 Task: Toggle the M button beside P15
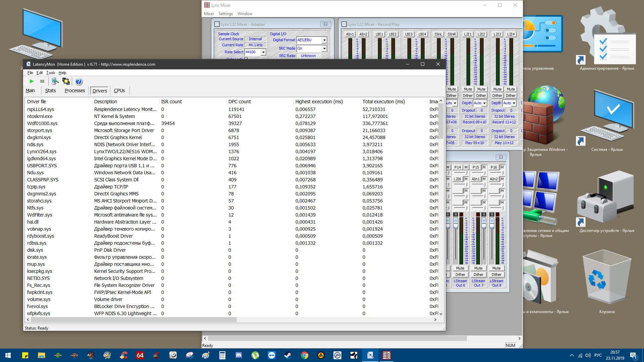click(x=484, y=167)
